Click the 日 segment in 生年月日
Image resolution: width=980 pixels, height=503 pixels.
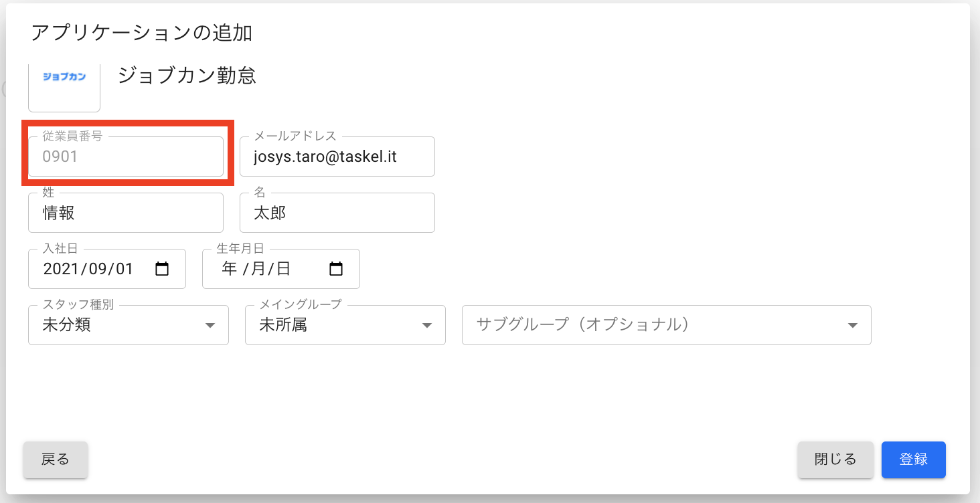tap(283, 269)
